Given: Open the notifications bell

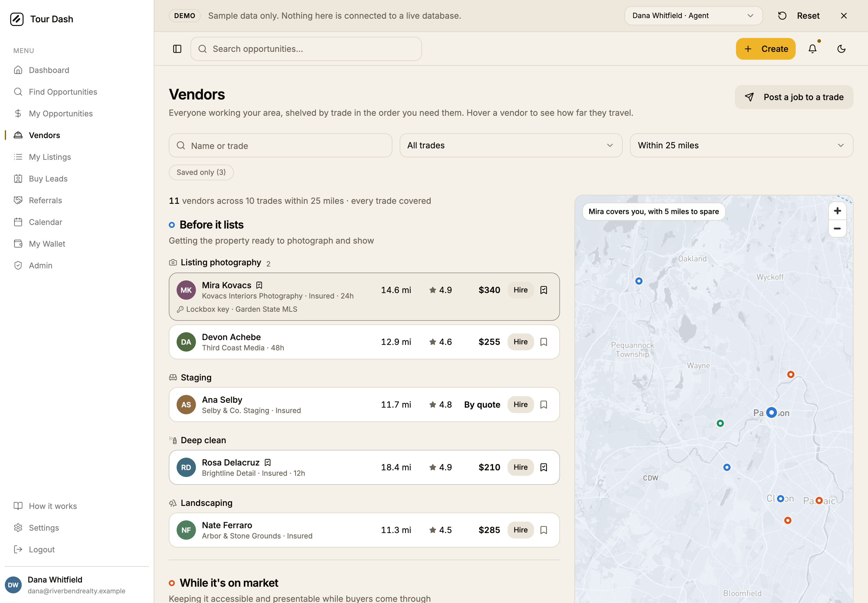Looking at the screenshot, I should coord(813,49).
